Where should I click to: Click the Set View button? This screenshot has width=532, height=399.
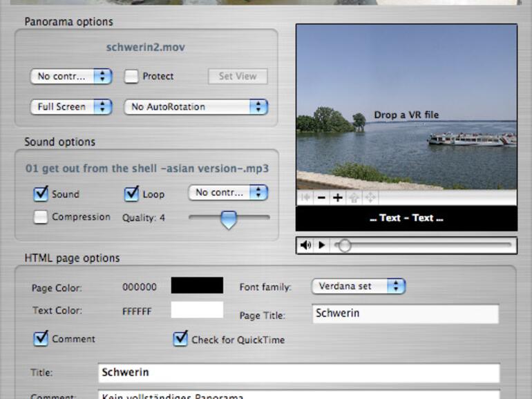point(238,76)
